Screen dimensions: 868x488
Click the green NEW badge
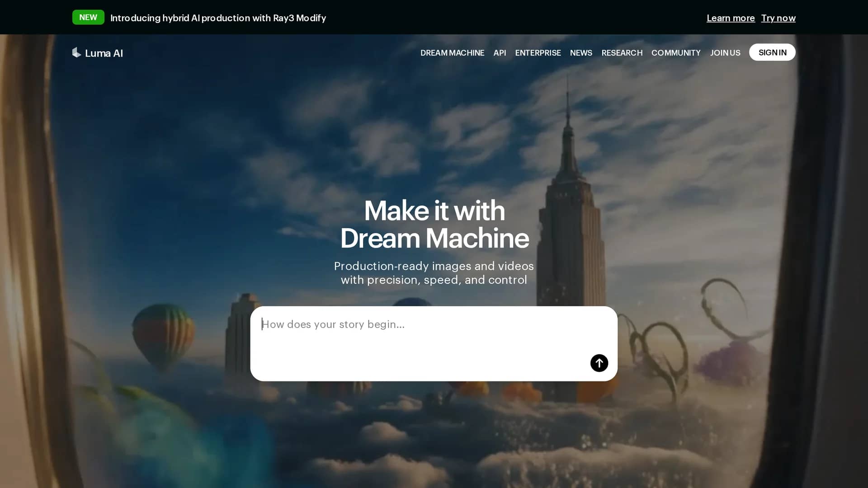tap(88, 17)
